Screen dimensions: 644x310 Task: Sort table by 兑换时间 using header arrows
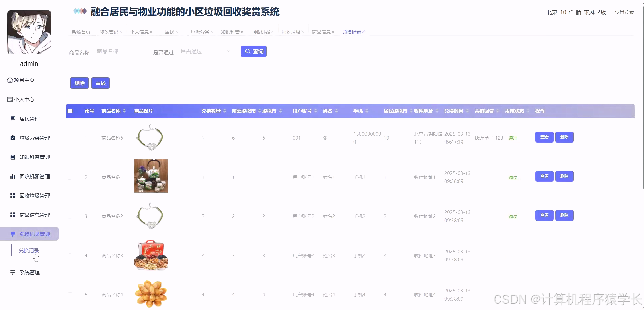click(x=467, y=111)
